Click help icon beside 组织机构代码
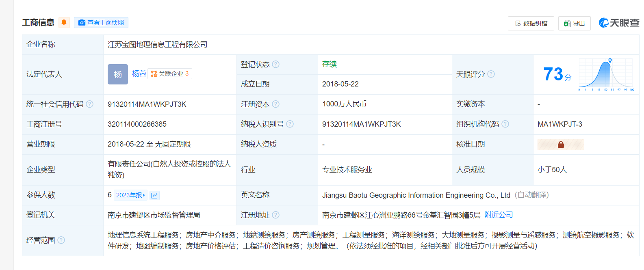Viewport: 644px width, 270px height. tap(505, 124)
